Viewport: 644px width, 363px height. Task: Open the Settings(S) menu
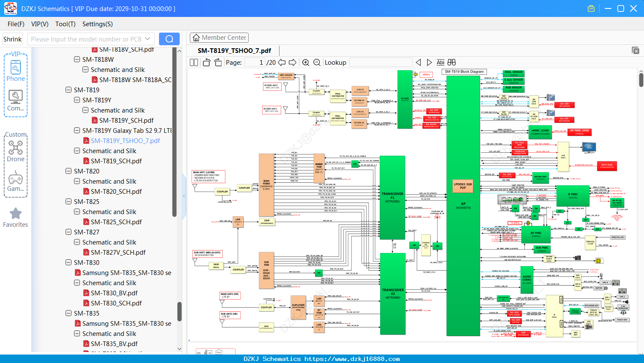pos(98,24)
